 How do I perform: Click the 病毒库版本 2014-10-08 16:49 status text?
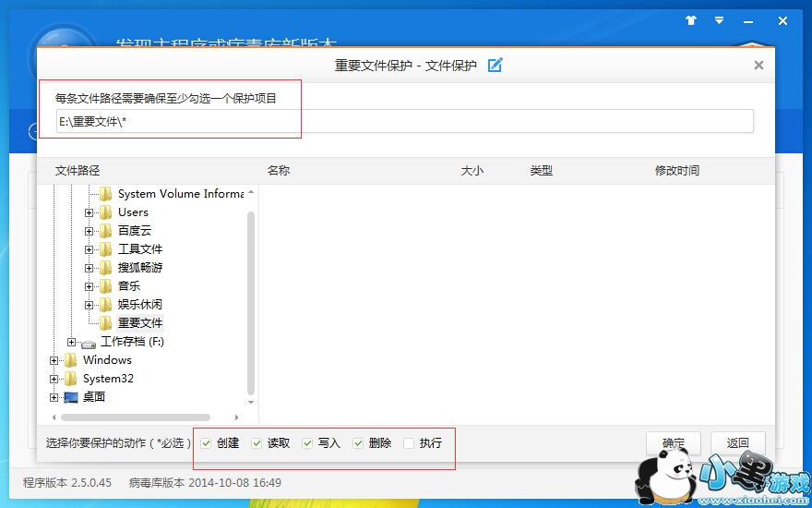205,483
